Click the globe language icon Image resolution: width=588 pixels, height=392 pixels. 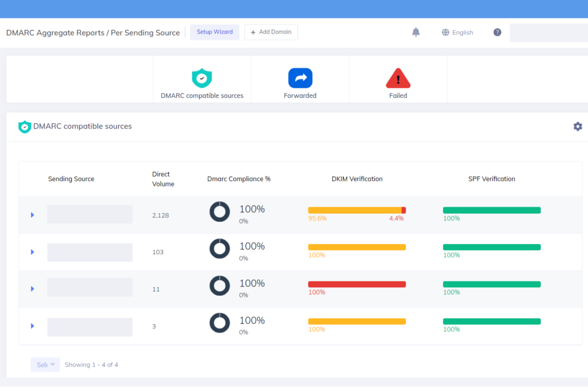point(445,32)
